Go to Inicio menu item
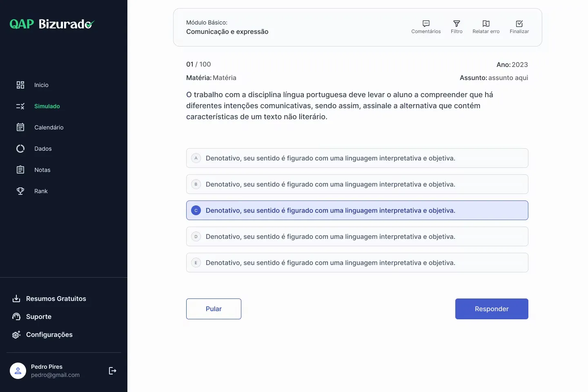588x392 pixels. click(x=41, y=85)
